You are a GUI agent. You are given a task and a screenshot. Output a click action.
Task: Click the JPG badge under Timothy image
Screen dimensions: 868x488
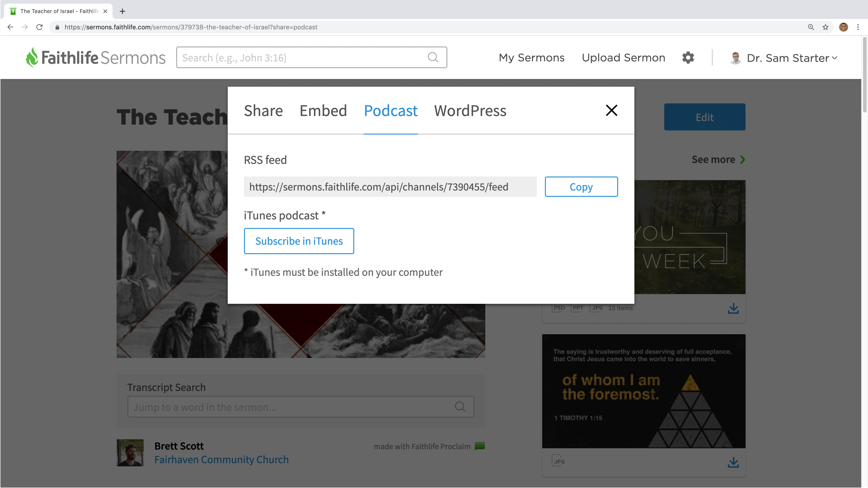click(x=559, y=461)
